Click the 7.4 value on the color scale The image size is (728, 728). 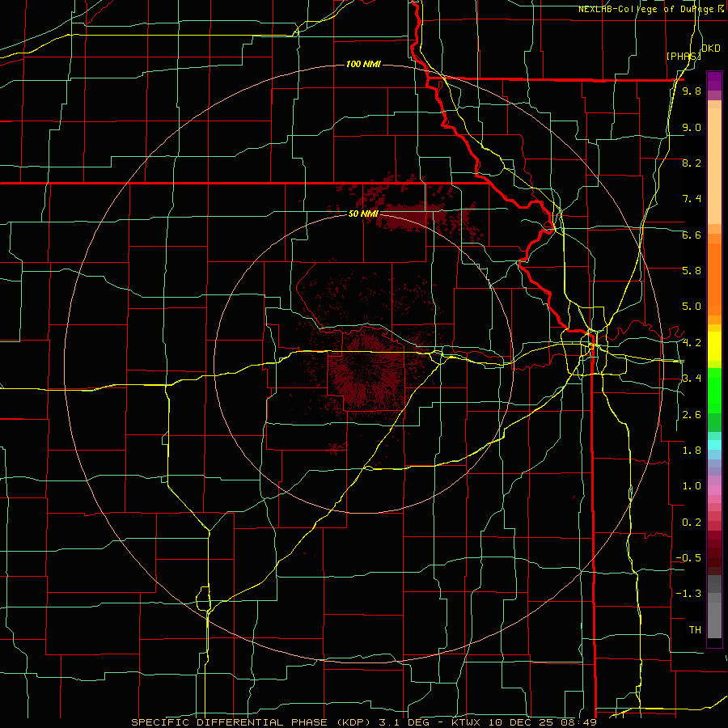[x=692, y=199]
